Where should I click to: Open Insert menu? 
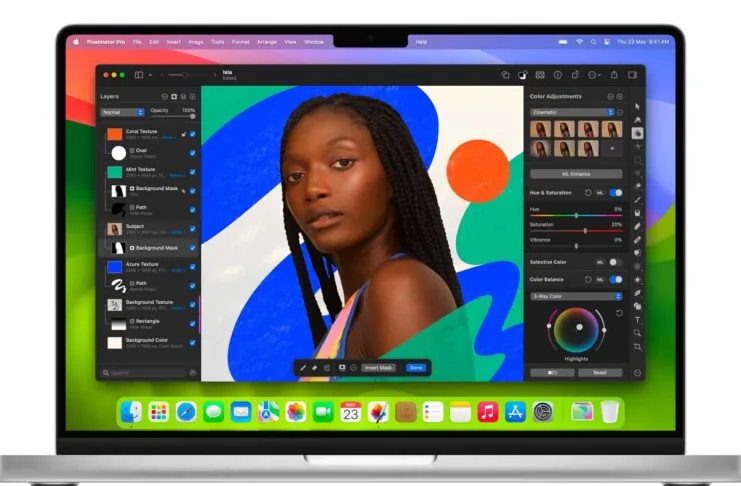point(173,42)
